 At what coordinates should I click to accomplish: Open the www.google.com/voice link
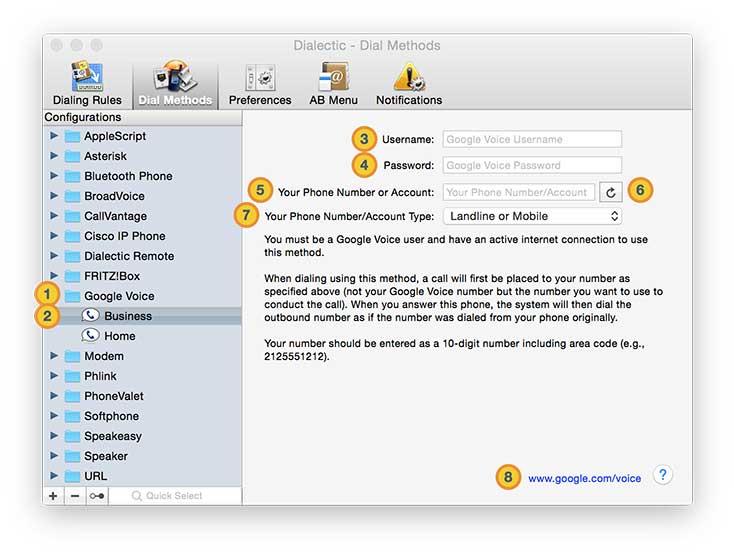click(584, 478)
